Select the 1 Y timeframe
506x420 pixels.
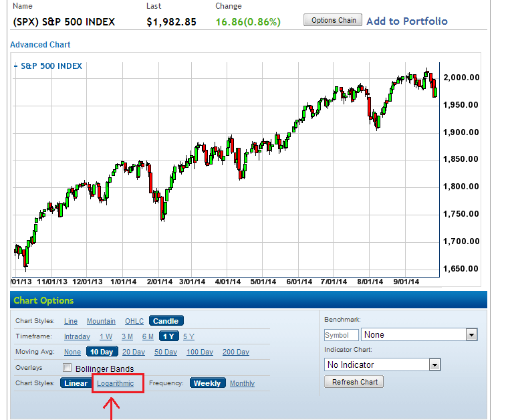168,336
